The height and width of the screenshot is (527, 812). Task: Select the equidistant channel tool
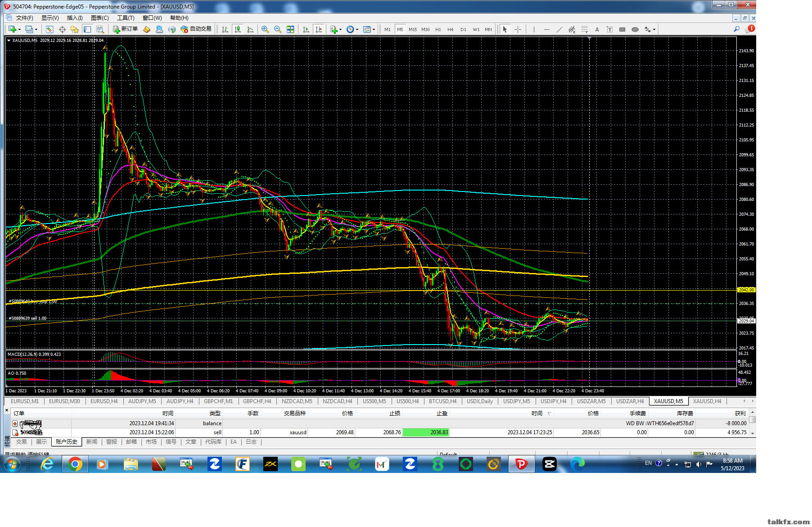click(572, 29)
